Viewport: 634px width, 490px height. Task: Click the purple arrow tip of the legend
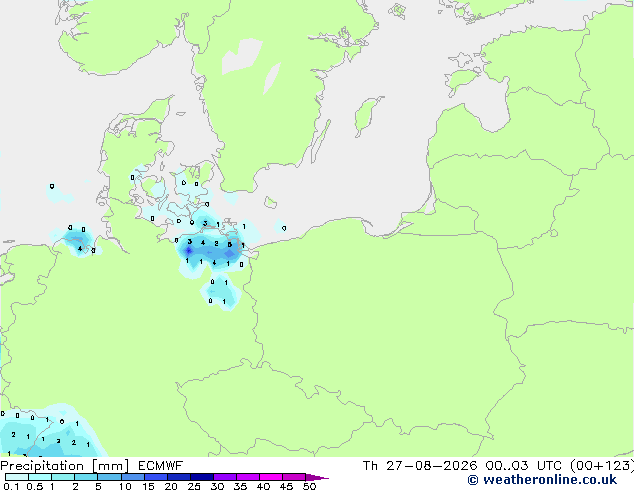point(317,477)
